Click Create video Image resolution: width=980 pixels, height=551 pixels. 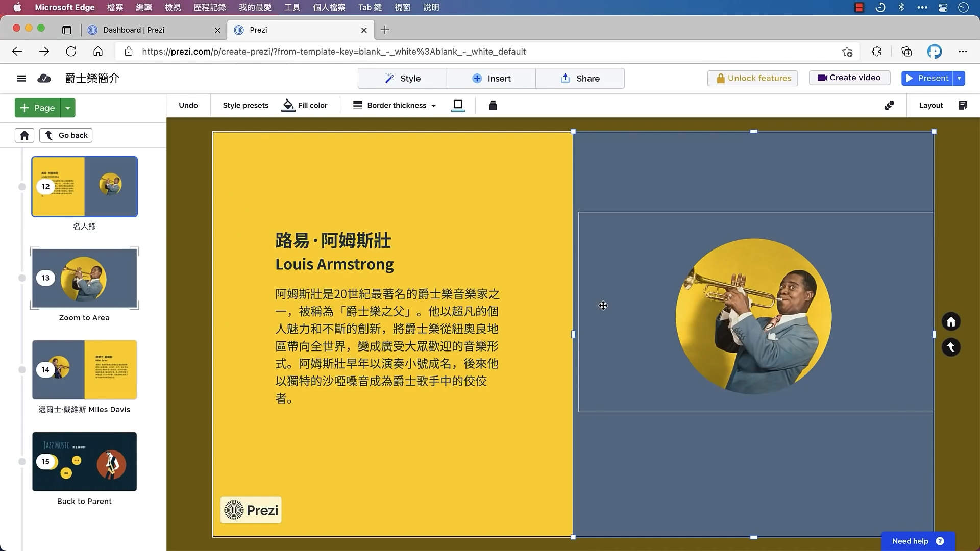(849, 78)
